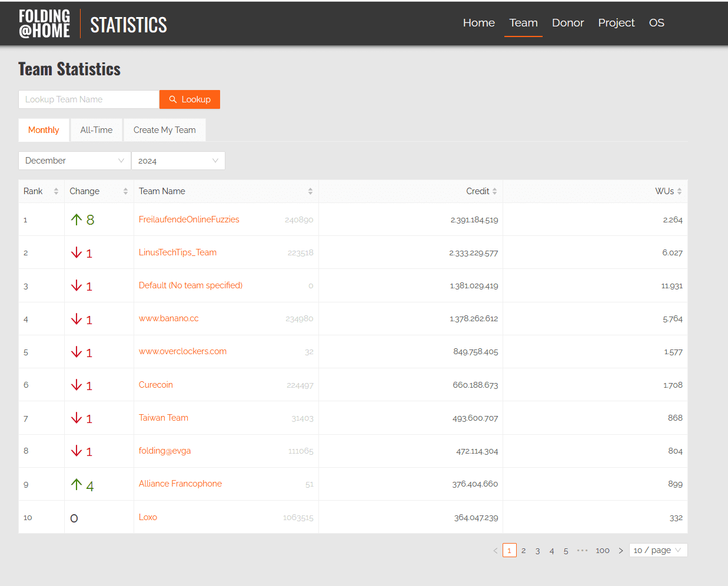Click the Team Name column header label

coord(162,191)
